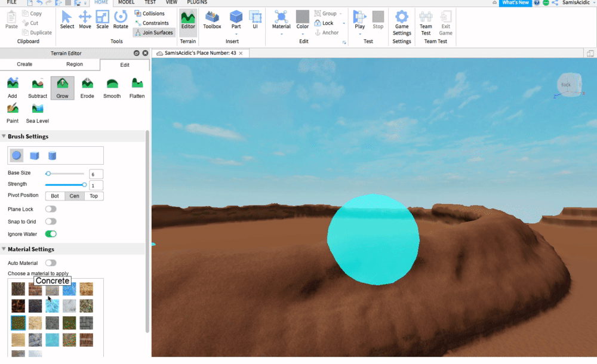
Task: Switch to the Create terrain tab
Action: tap(24, 64)
